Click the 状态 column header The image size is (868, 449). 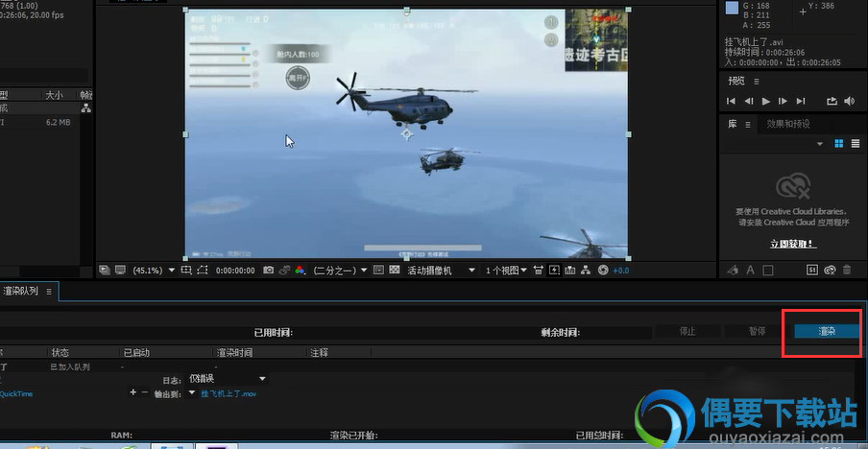(60, 352)
